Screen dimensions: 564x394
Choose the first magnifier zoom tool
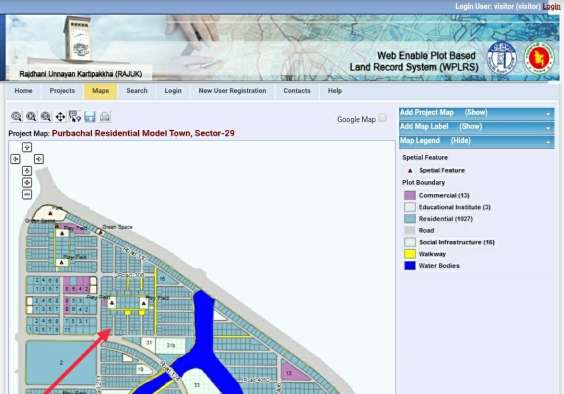[16, 117]
